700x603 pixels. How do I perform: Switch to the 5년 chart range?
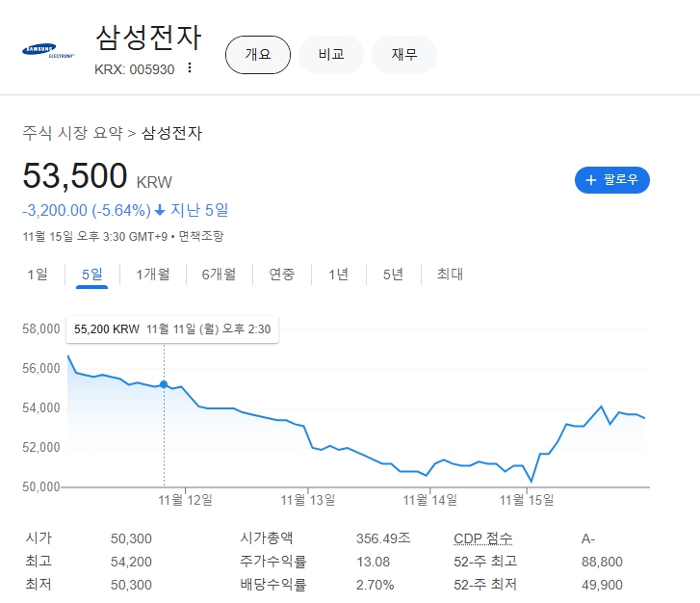pyautogui.click(x=393, y=275)
